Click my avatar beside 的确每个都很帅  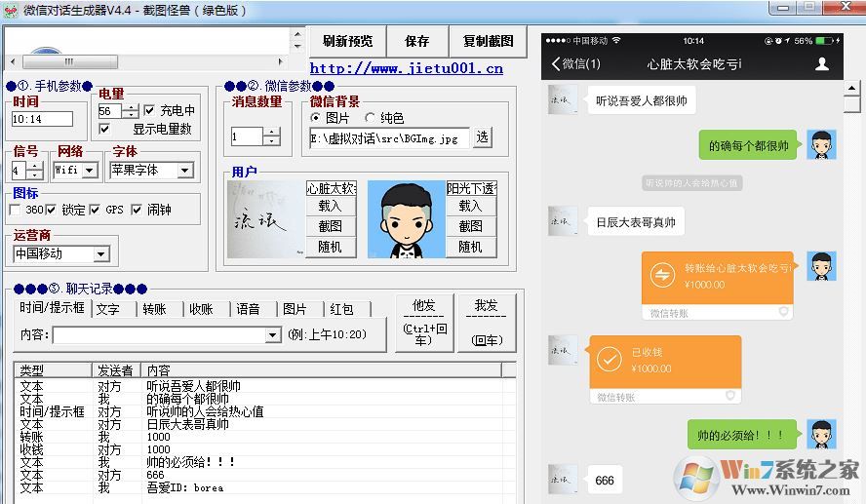pyautogui.click(x=821, y=144)
